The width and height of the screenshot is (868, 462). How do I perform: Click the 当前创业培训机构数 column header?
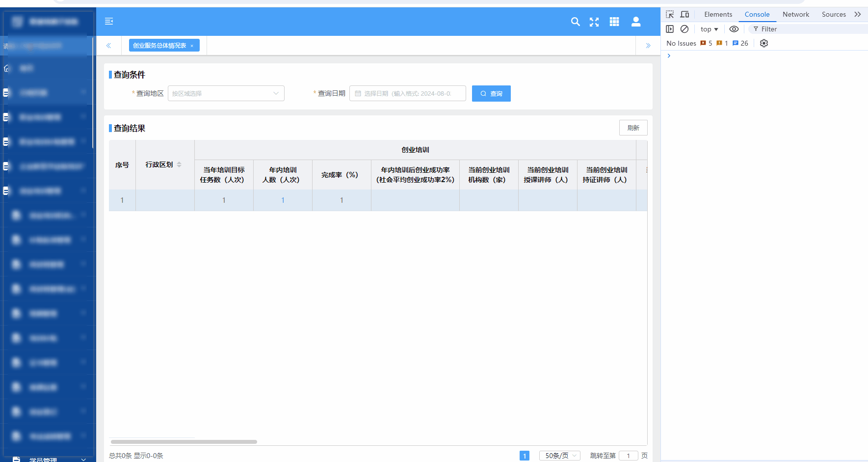(x=489, y=175)
